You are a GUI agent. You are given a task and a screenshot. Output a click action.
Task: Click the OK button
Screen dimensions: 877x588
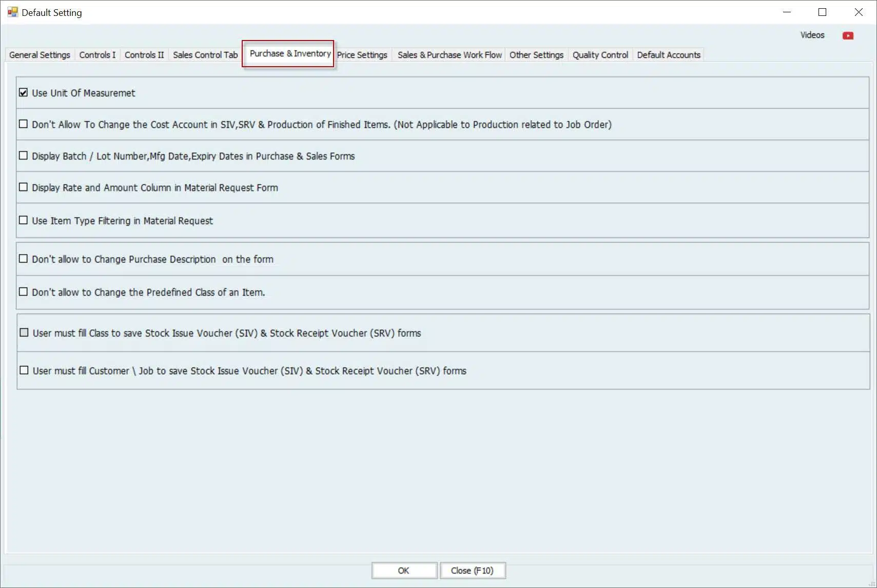point(404,571)
